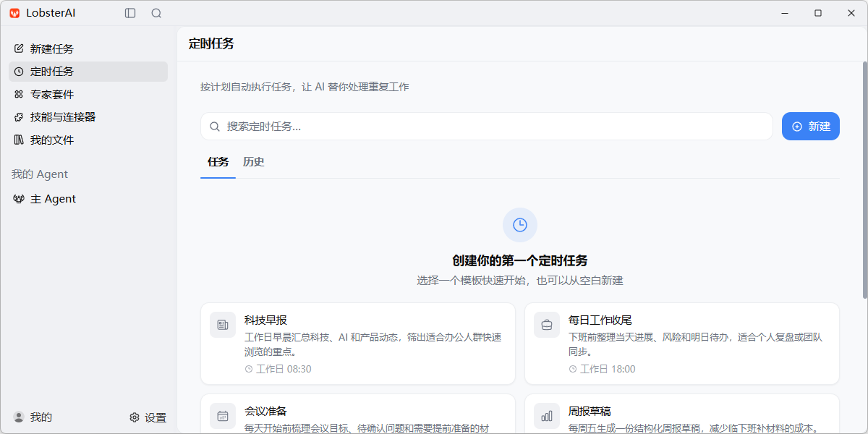Open 我的 profile at bottom left

pos(33,417)
